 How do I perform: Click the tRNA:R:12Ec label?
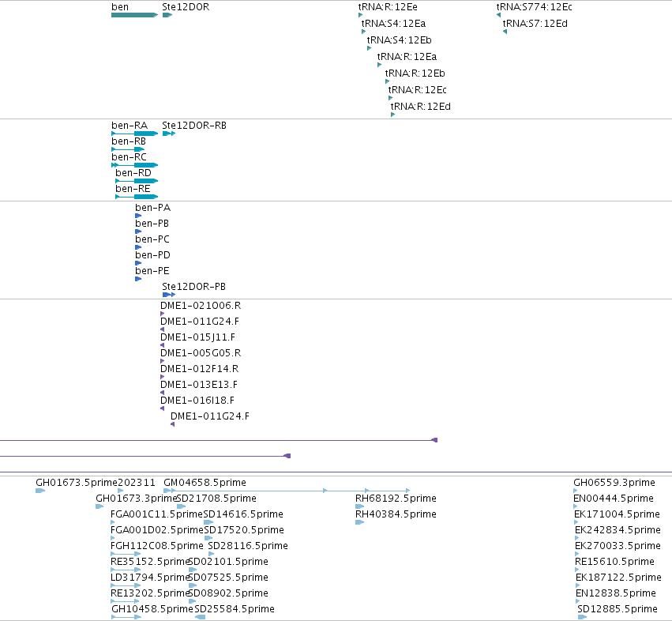[418, 90]
